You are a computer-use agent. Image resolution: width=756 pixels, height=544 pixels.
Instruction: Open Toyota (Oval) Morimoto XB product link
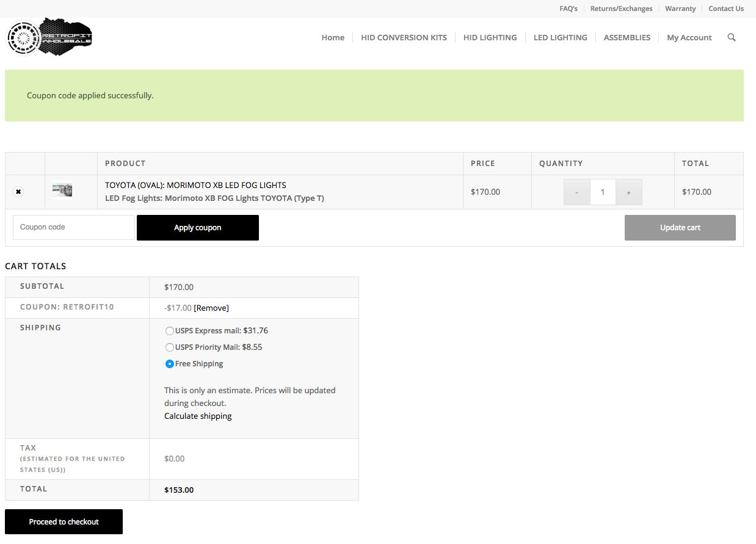pos(195,185)
